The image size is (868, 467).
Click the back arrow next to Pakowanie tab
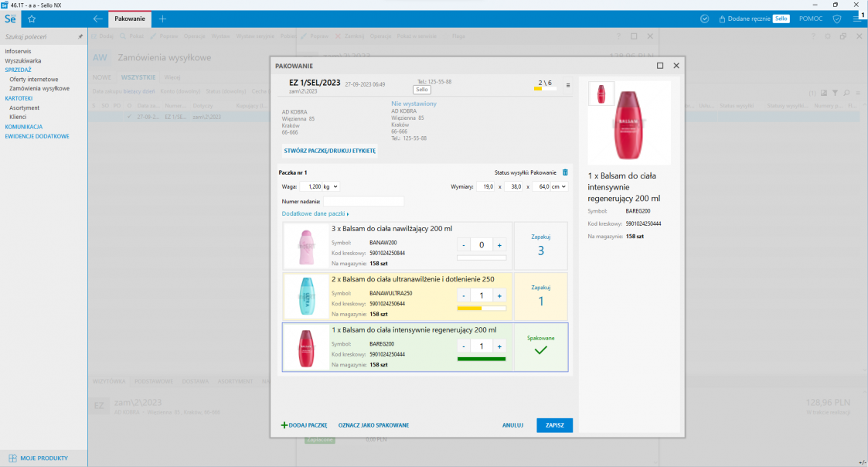(x=97, y=19)
